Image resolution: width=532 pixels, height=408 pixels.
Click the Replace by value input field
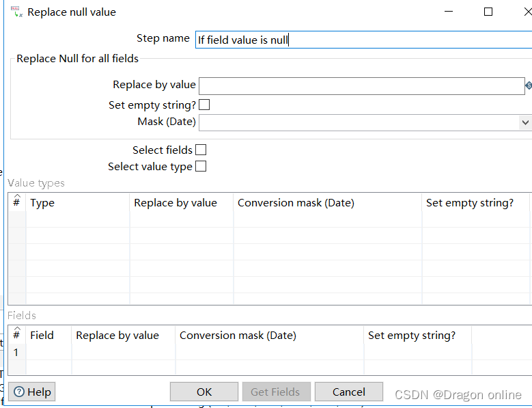click(x=362, y=86)
